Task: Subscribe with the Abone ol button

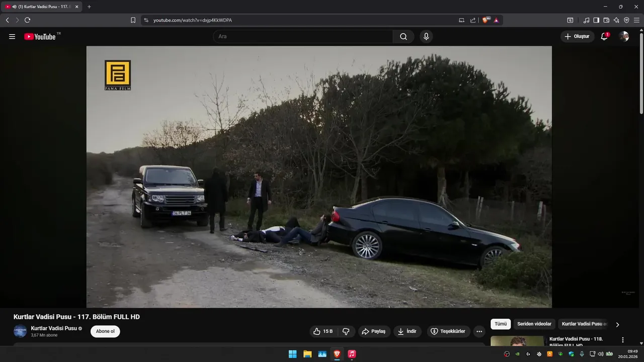Action: pyautogui.click(x=105, y=331)
